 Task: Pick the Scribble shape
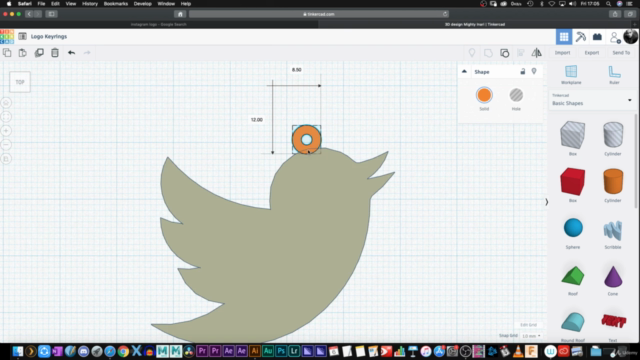pyautogui.click(x=613, y=231)
